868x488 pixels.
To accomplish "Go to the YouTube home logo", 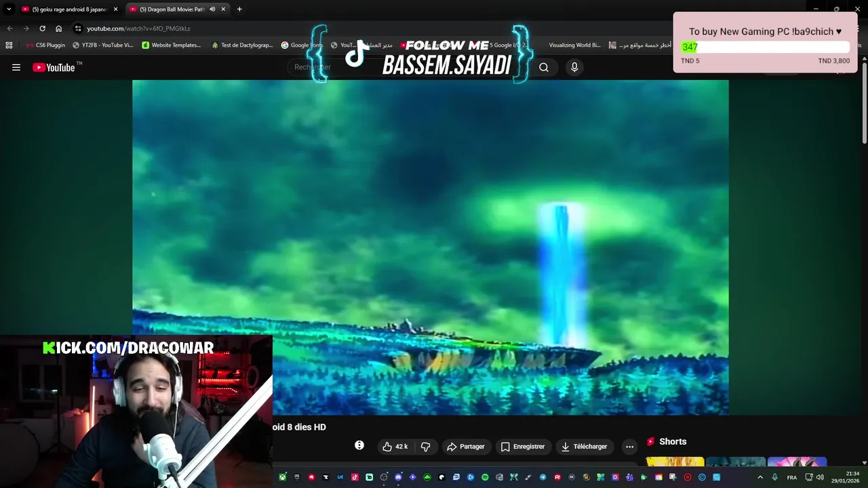I will coord(54,67).
